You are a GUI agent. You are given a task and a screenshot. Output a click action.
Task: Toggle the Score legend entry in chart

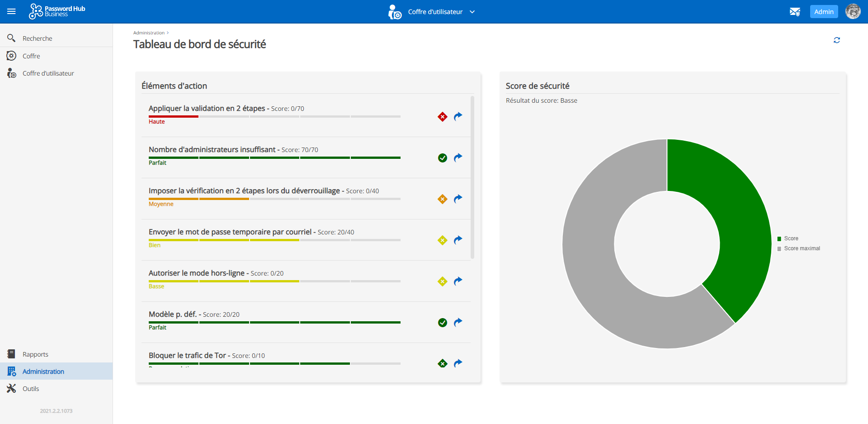[791, 238]
